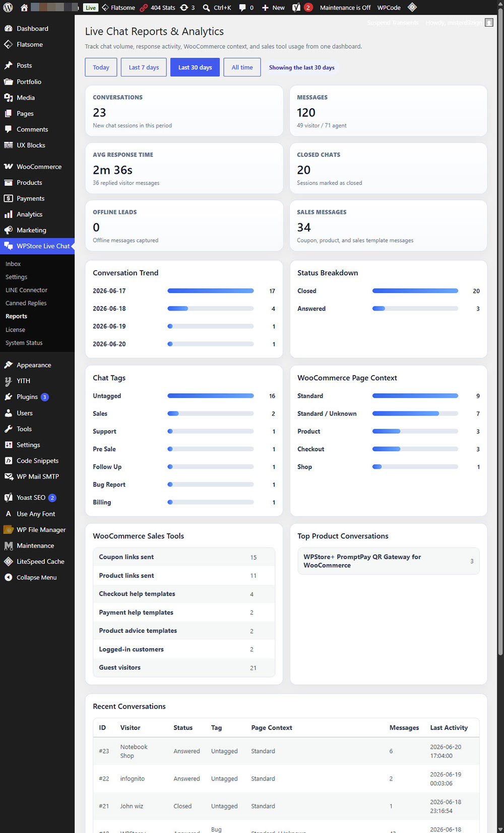The height and width of the screenshot is (833, 504).
Task: Open Analytics in the sidebar
Action: (x=37, y=214)
